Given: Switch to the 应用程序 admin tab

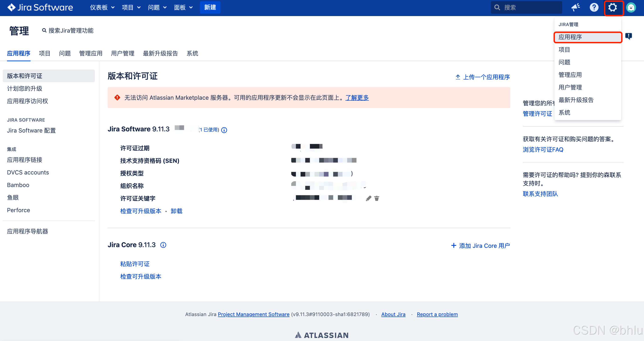Looking at the screenshot, I should (x=19, y=54).
